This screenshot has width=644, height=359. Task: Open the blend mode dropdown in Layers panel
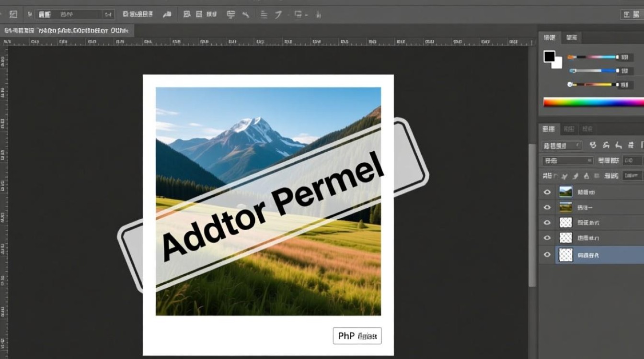[x=567, y=161]
